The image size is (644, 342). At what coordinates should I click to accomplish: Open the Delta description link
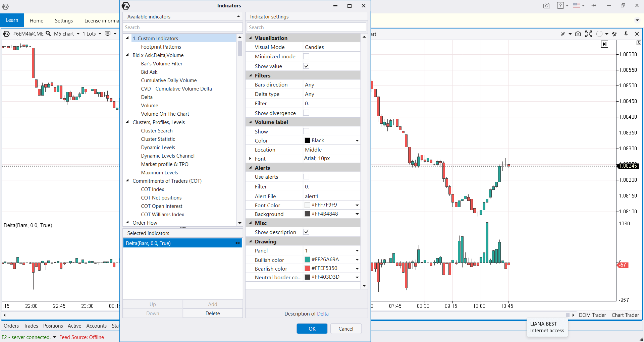(323, 313)
